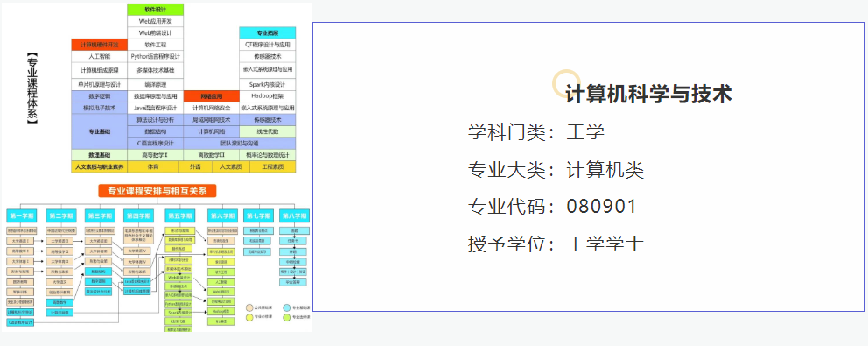Select the 第五学期 semester box
The image size is (868, 346).
pyautogui.click(x=180, y=215)
